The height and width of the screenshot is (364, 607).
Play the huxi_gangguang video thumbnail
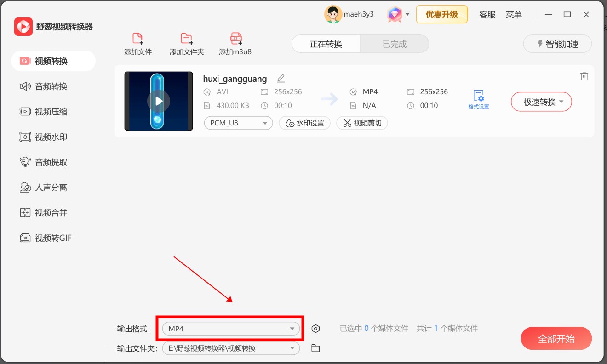click(x=159, y=101)
